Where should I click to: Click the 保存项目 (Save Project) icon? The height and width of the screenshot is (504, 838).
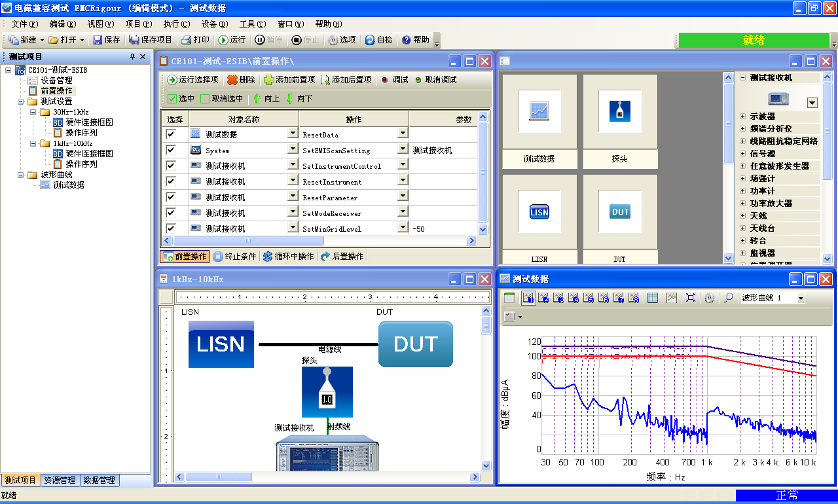click(134, 40)
